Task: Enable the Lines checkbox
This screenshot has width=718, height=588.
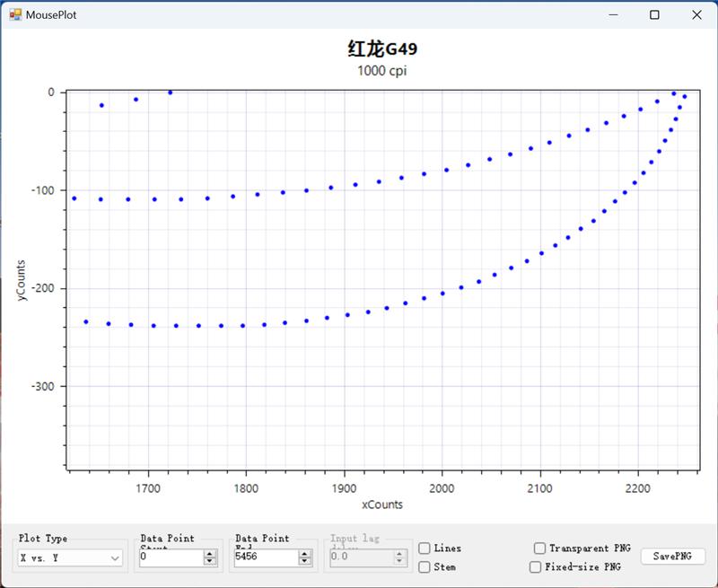Action: click(425, 549)
